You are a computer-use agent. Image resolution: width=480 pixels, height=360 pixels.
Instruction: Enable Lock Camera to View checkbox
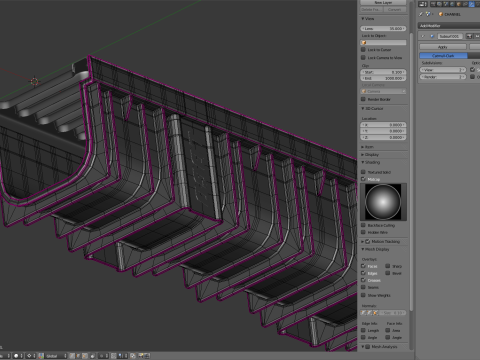[x=363, y=58]
